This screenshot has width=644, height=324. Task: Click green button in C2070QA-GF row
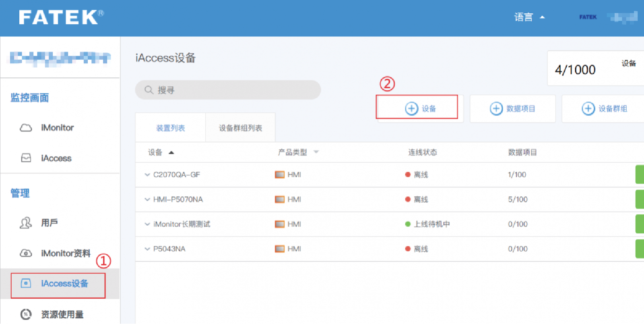coord(640,174)
